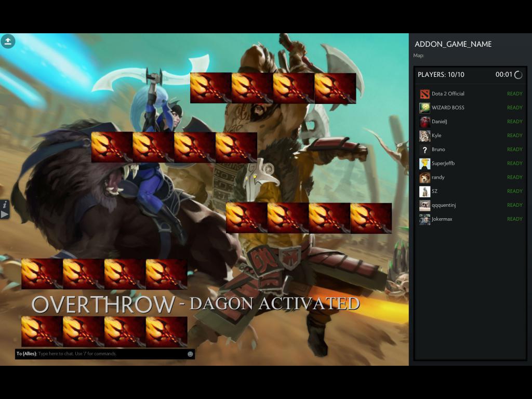Open SZ's player avatar
The width and height of the screenshot is (532, 399).
(424, 191)
